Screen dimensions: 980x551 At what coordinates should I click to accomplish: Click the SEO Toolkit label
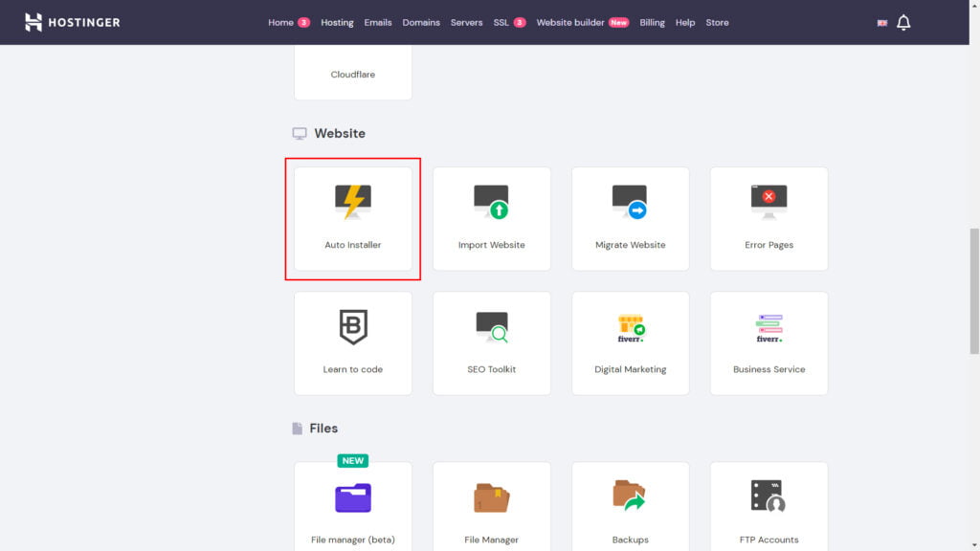coord(491,369)
